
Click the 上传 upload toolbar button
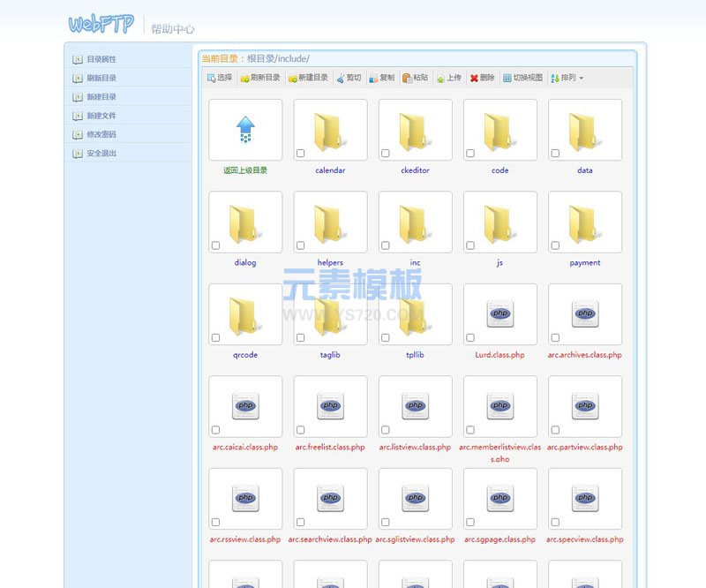click(x=449, y=78)
